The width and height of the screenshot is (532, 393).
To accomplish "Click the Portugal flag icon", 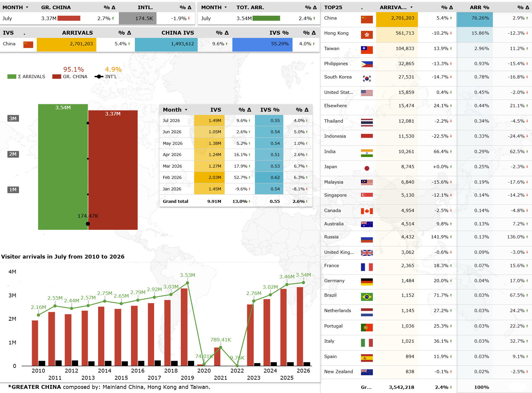I will tap(367, 328).
